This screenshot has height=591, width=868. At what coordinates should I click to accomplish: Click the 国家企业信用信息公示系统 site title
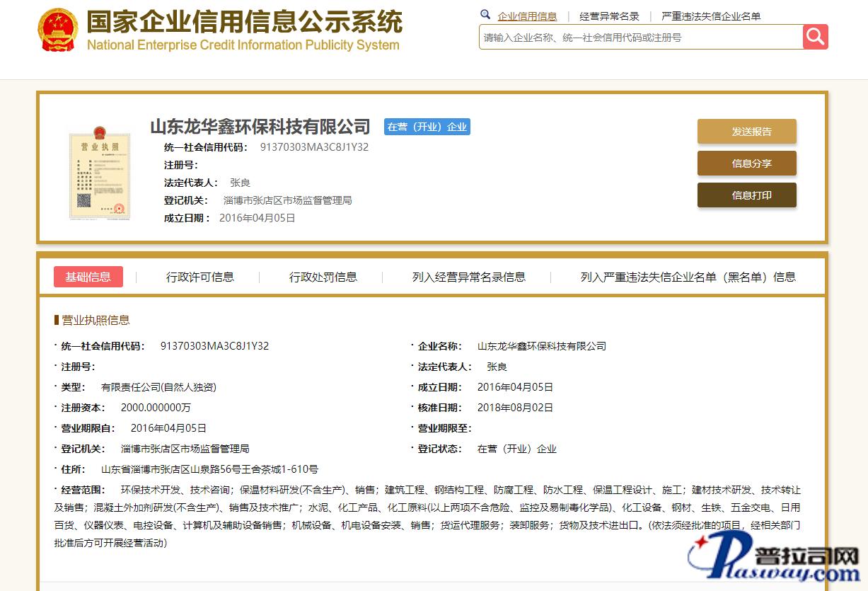coord(244,23)
